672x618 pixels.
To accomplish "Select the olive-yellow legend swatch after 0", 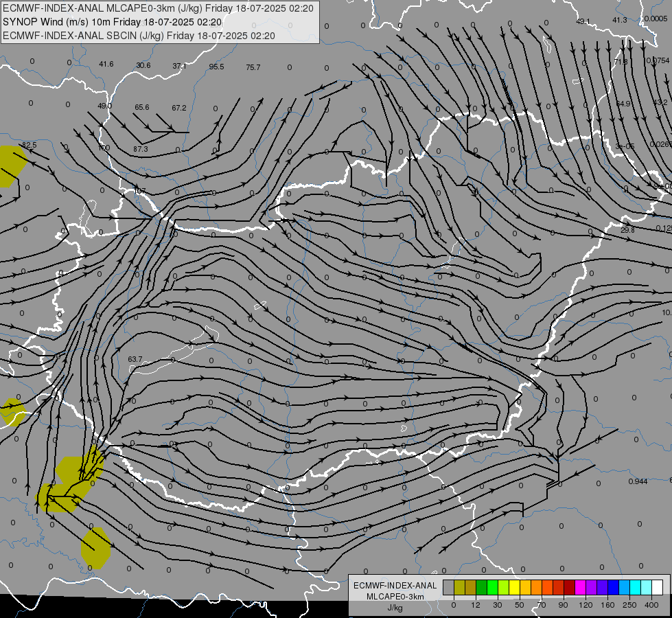I will pyautogui.click(x=459, y=587).
